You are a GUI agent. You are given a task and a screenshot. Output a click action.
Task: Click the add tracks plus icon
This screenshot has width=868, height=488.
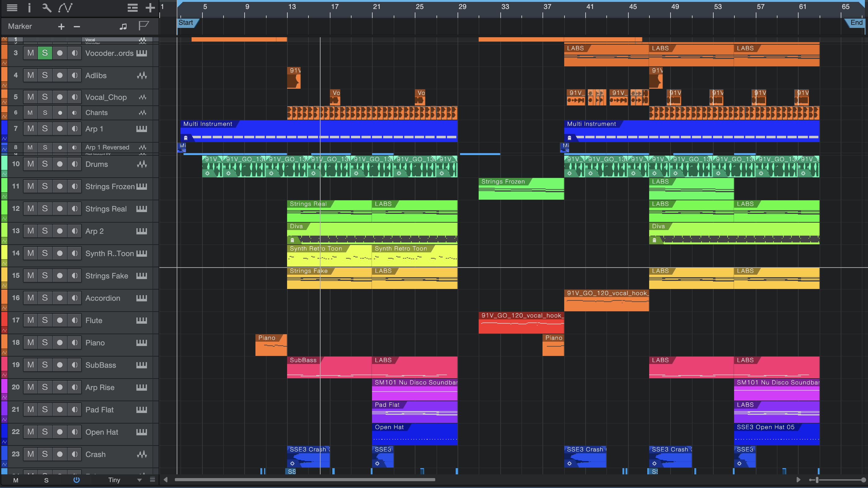(150, 8)
